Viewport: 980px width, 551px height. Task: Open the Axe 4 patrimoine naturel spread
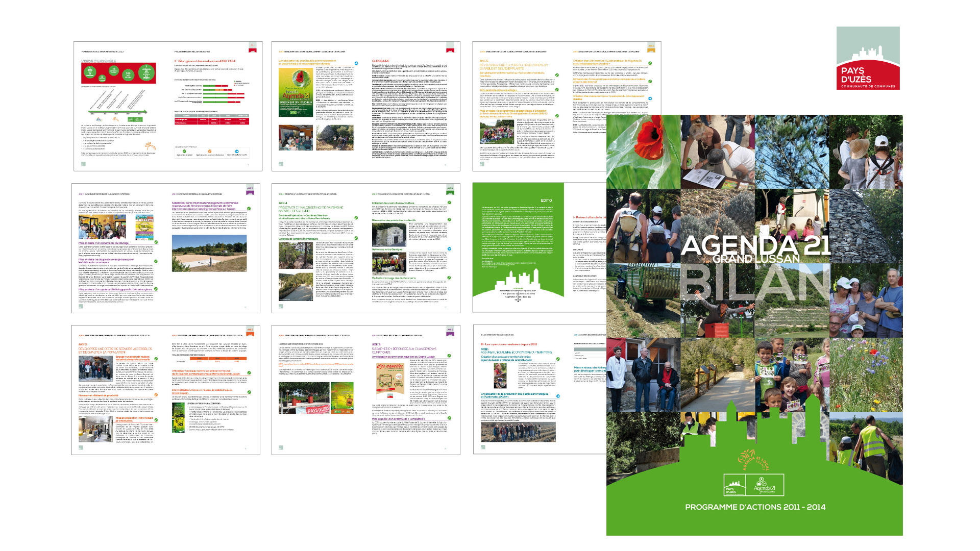pyautogui.click(x=366, y=248)
